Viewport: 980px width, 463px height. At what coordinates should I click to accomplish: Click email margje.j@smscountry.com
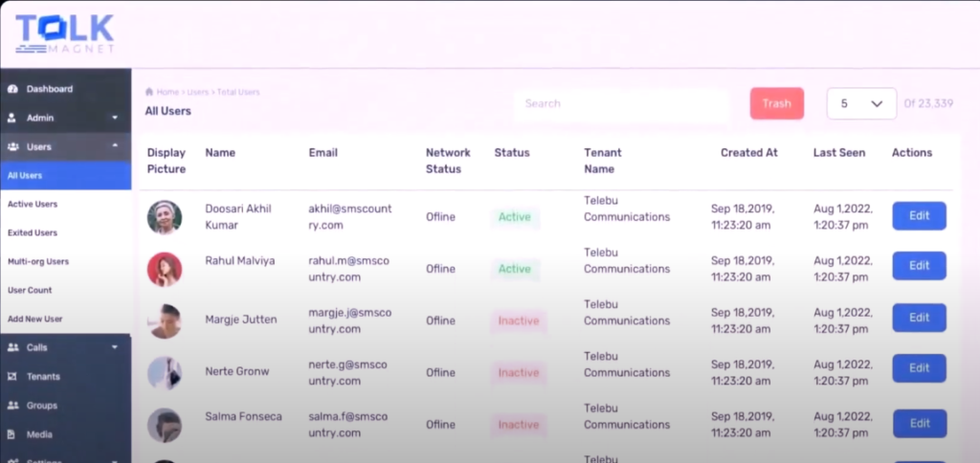click(350, 321)
